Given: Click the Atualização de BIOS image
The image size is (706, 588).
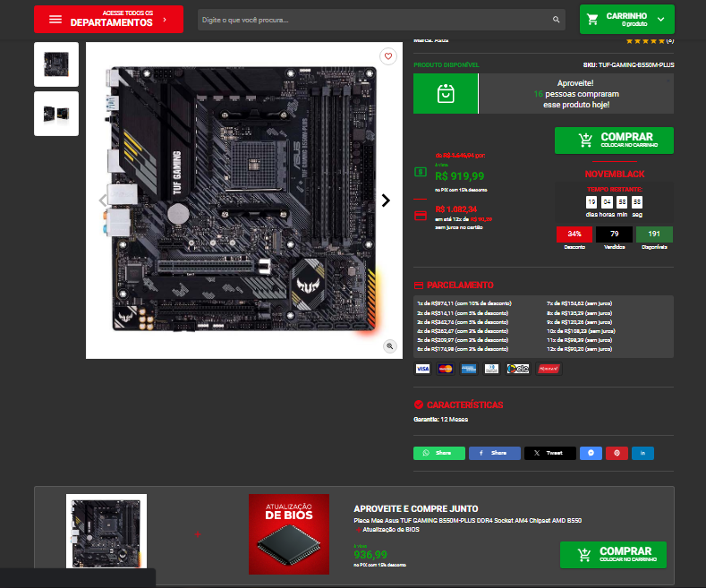Looking at the screenshot, I should (289, 534).
